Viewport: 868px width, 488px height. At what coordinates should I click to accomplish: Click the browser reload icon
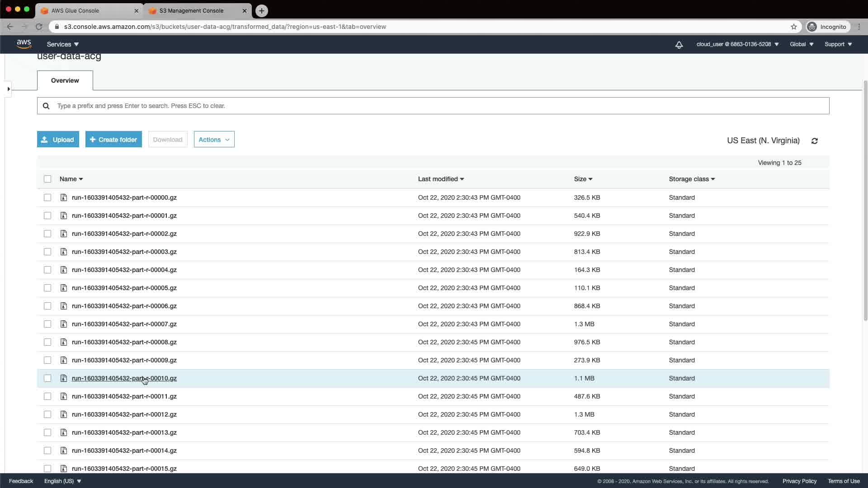[39, 27]
